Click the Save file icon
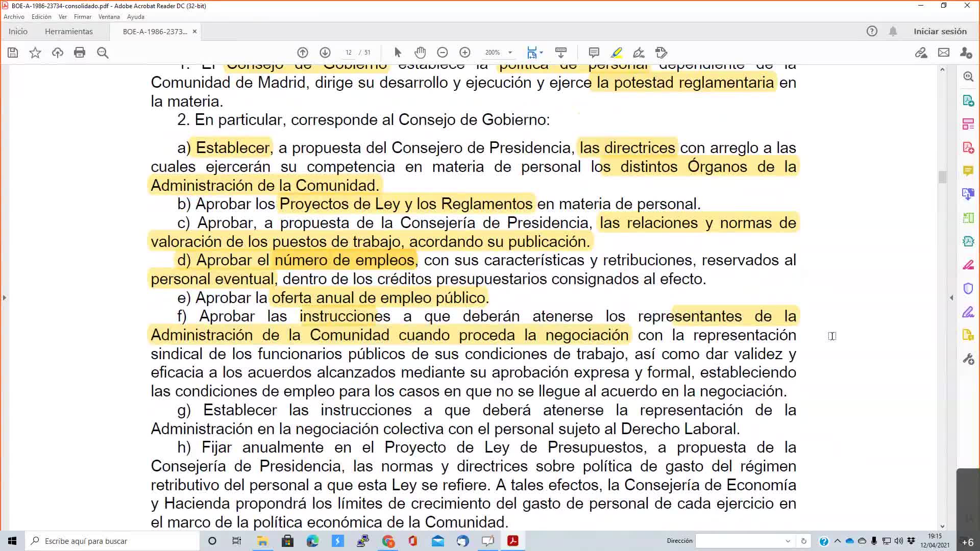The image size is (980, 551). 13,53
